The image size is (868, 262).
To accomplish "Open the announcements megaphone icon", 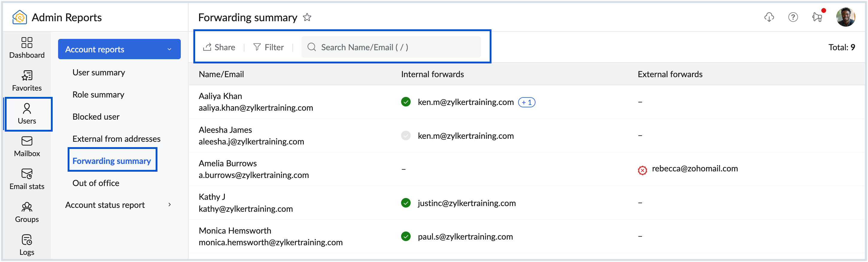I will (x=817, y=17).
